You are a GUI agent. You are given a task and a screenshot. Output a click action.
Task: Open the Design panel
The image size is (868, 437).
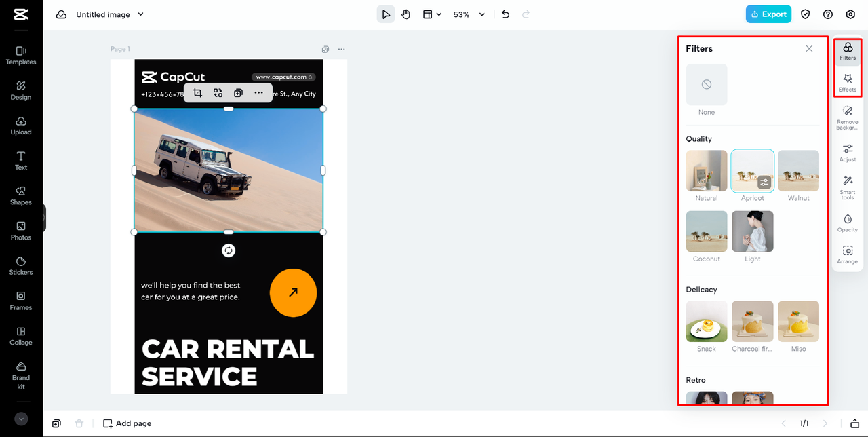[x=21, y=91]
